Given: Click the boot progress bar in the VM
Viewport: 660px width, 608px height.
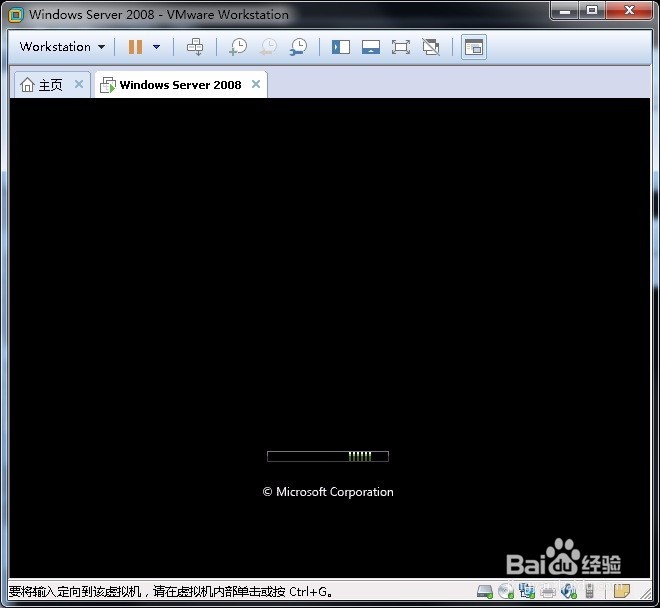Looking at the screenshot, I should click(327, 456).
